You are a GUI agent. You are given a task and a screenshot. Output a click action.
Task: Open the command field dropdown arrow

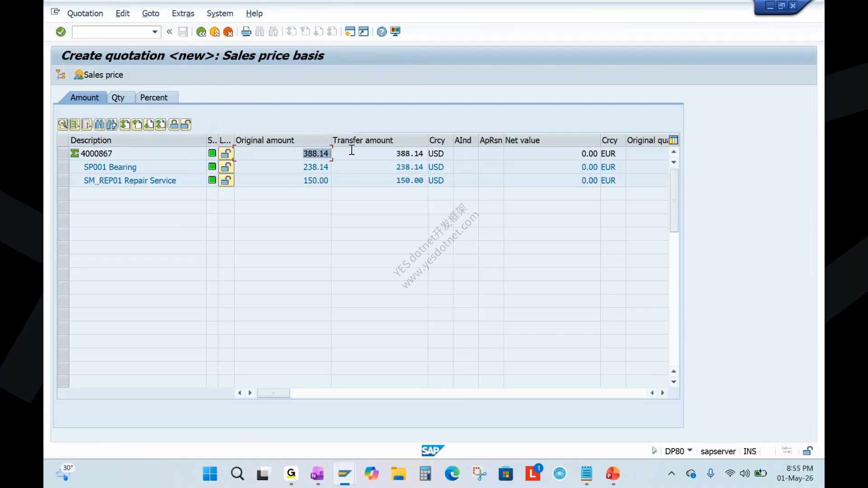pyautogui.click(x=155, y=32)
